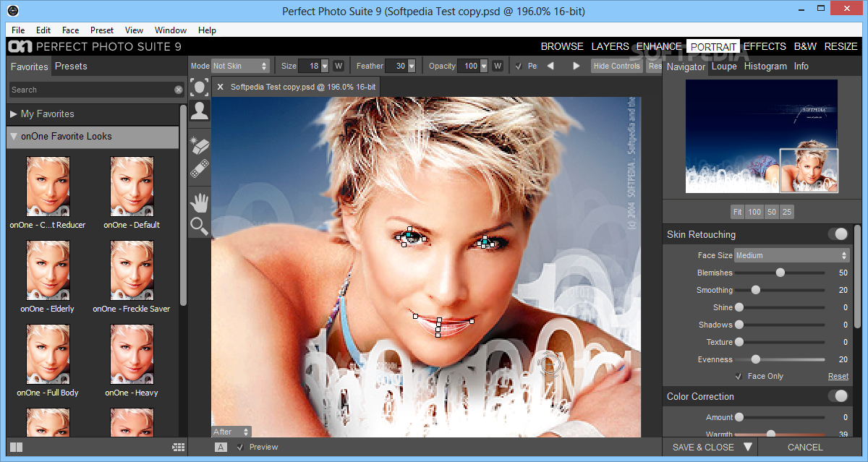
Task: Click the two-column layout icon
Action: 16,447
